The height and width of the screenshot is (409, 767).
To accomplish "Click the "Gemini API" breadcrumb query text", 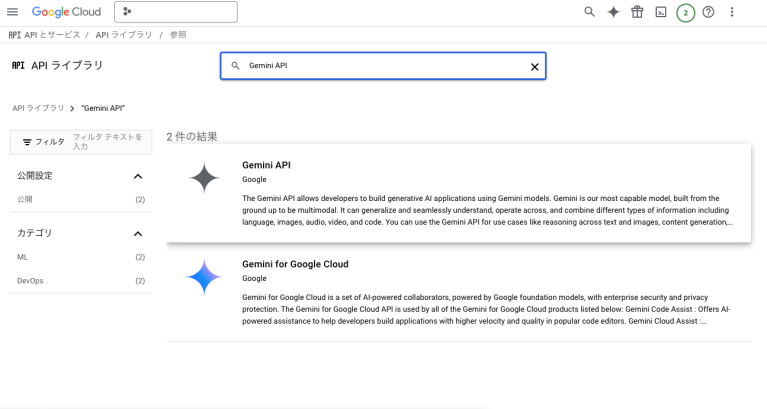I will [x=103, y=108].
